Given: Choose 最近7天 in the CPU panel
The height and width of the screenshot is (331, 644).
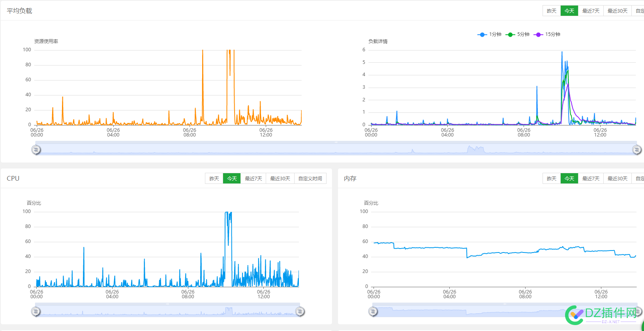Looking at the screenshot, I should pyautogui.click(x=253, y=179).
